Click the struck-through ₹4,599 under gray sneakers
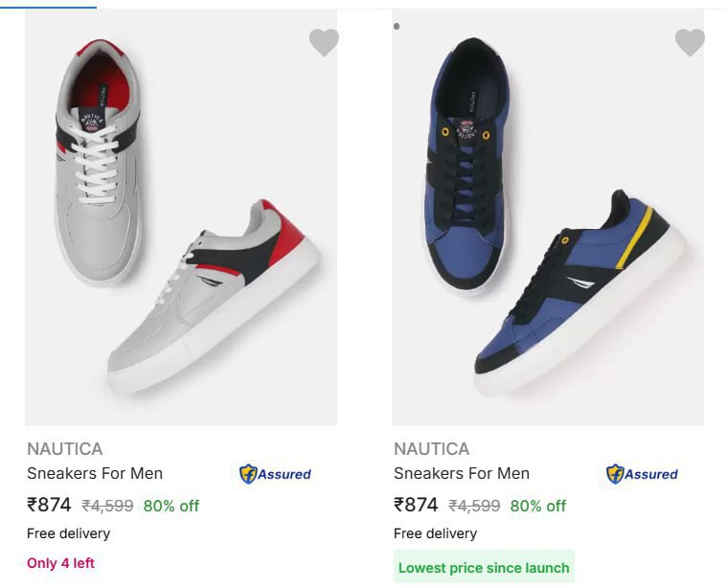 107,506
